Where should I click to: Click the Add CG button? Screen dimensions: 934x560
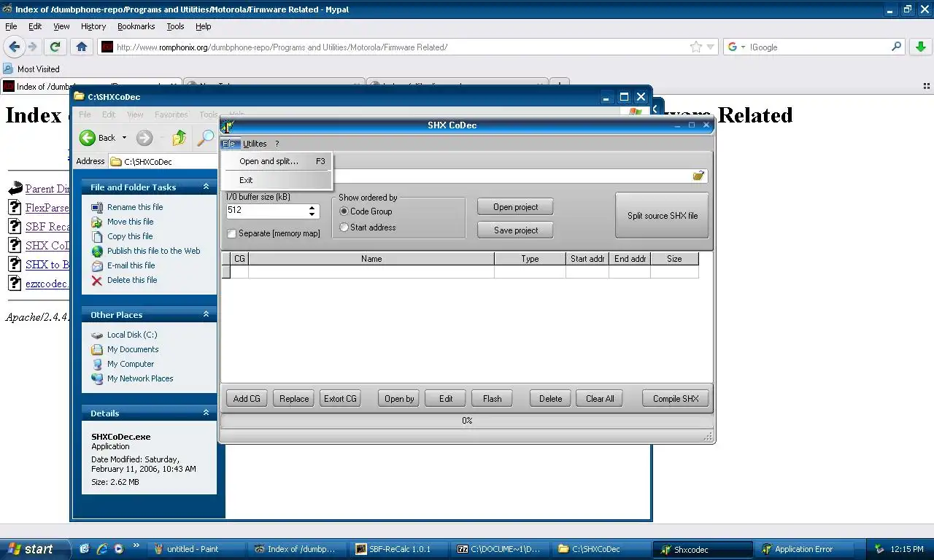pos(247,399)
